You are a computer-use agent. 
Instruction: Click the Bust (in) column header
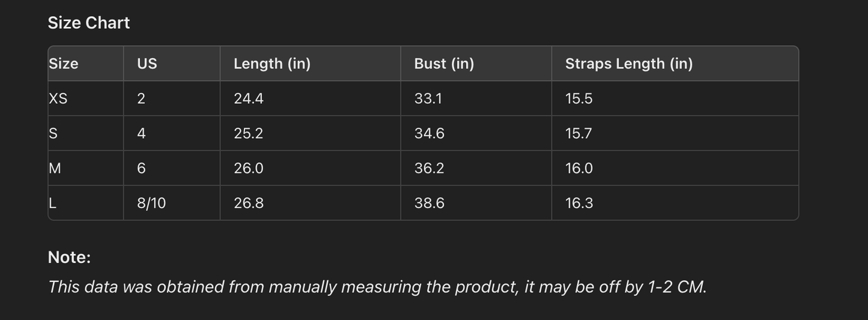[444, 64]
